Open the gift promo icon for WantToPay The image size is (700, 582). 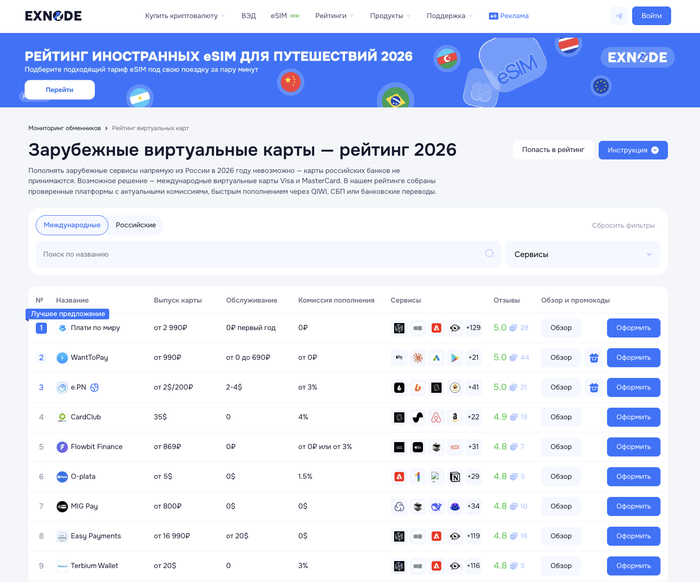[594, 358]
